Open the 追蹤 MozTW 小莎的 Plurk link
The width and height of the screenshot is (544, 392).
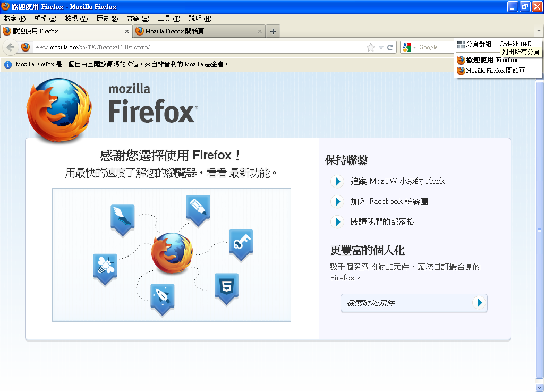coord(397,181)
